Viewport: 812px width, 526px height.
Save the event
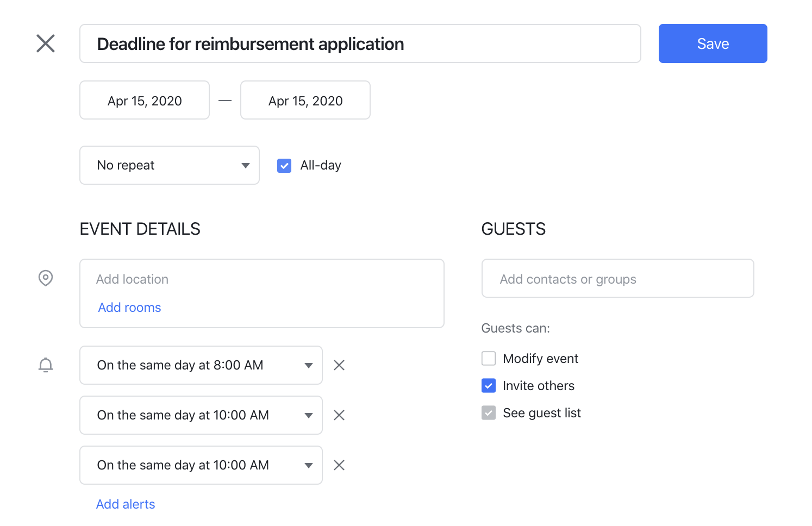713,43
